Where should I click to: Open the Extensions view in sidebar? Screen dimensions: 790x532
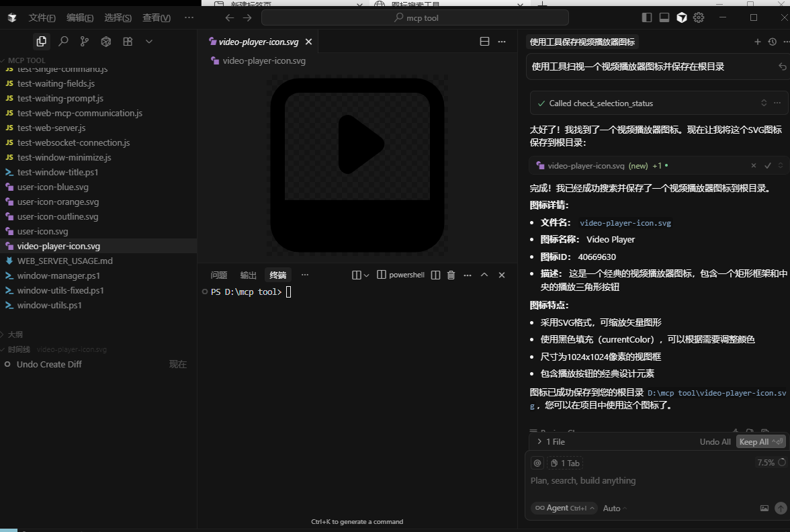(128, 42)
